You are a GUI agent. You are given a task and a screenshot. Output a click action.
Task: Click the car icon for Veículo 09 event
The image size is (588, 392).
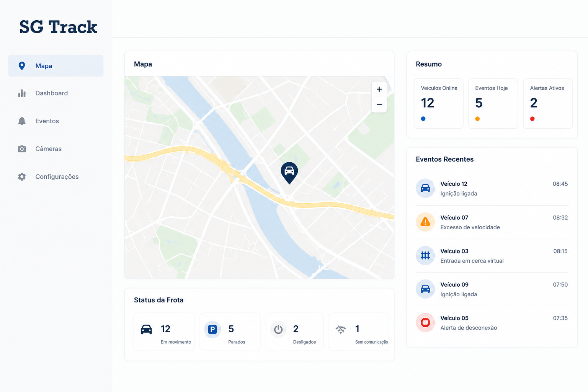coord(425,289)
